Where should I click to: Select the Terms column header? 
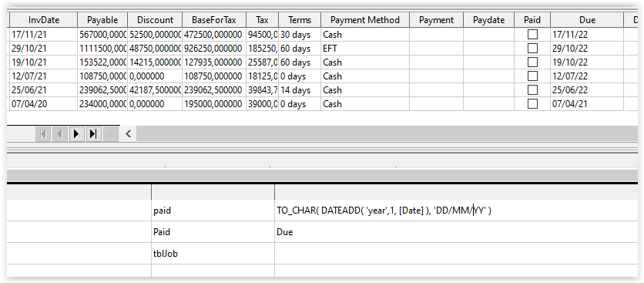(x=300, y=20)
